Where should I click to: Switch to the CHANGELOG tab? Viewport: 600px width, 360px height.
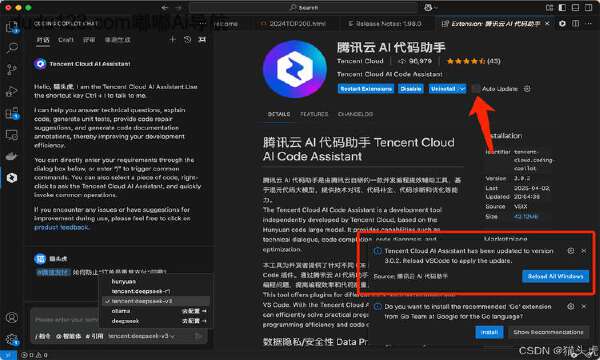tap(355, 114)
